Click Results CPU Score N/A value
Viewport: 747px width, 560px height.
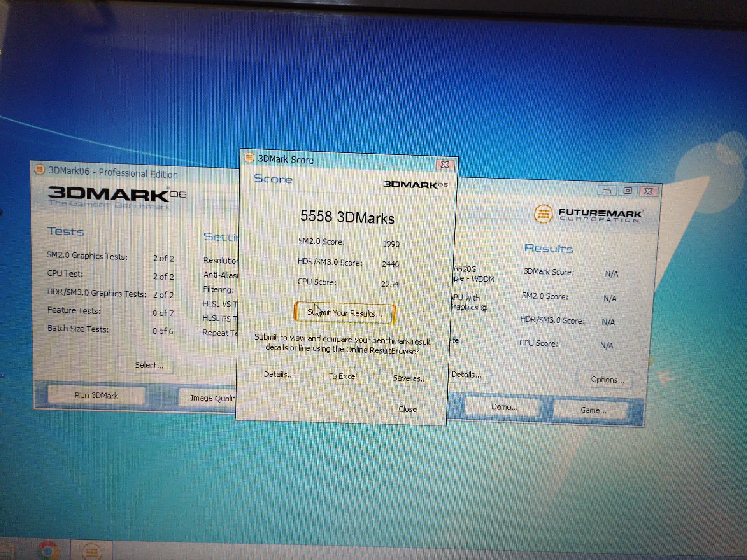coord(607,345)
